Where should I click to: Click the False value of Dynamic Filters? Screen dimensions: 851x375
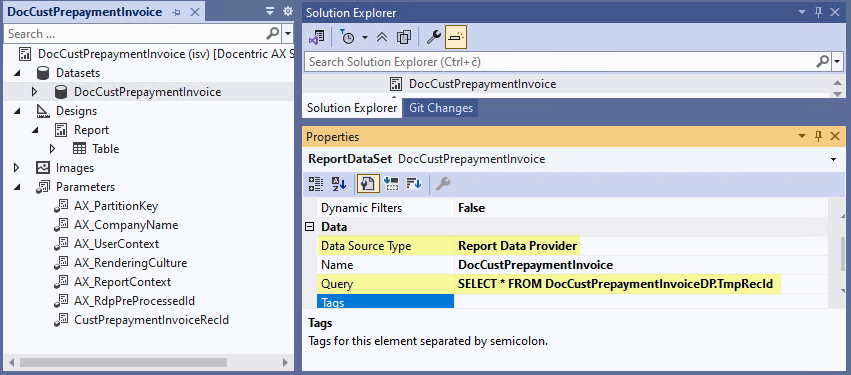[x=472, y=208]
